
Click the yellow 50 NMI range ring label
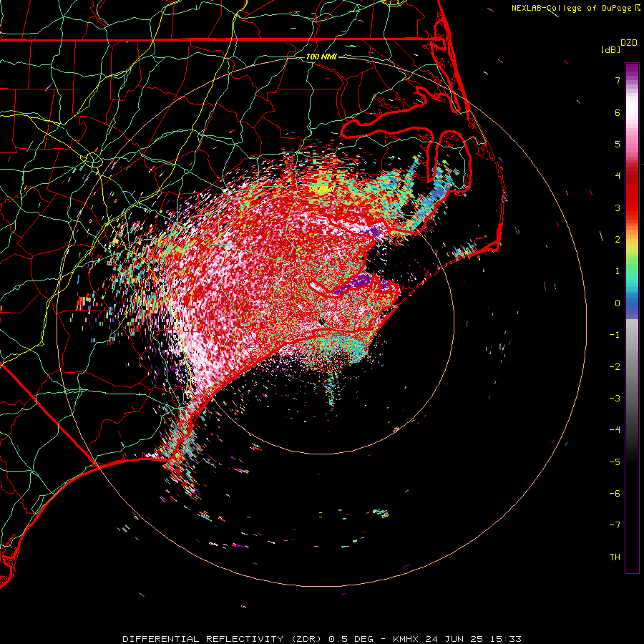click(x=321, y=189)
